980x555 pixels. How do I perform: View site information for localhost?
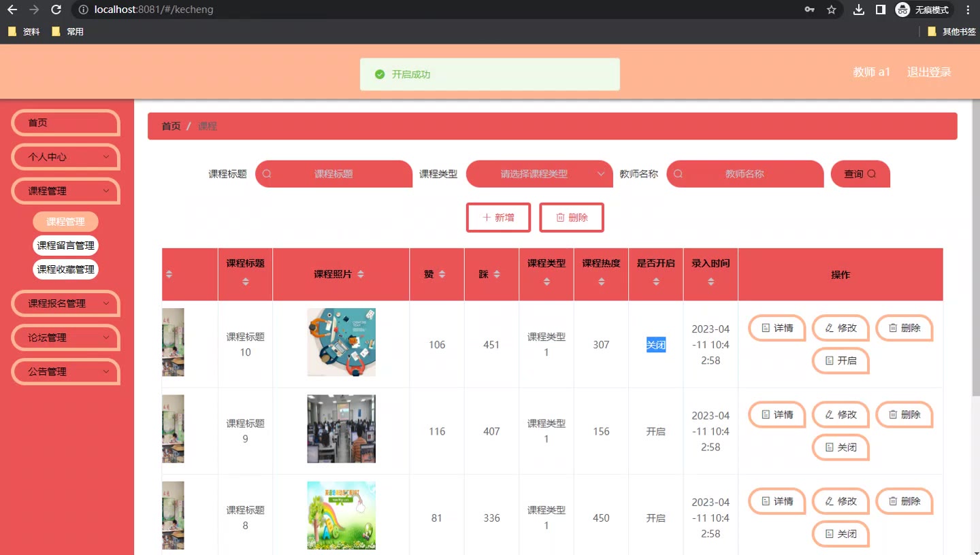click(83, 10)
